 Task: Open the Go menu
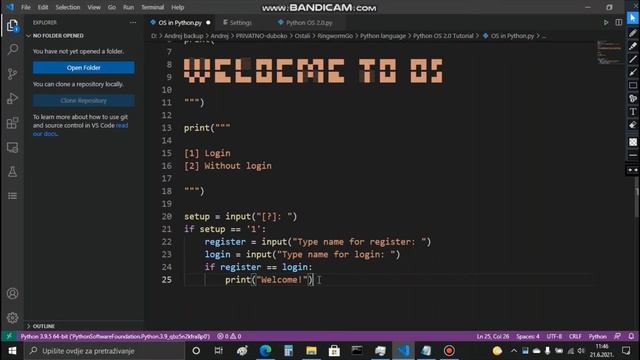coord(111,7)
